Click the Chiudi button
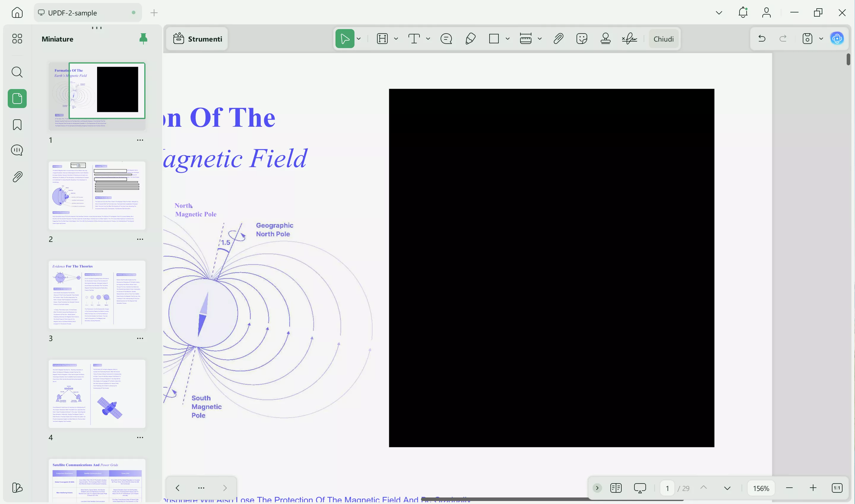 point(664,39)
